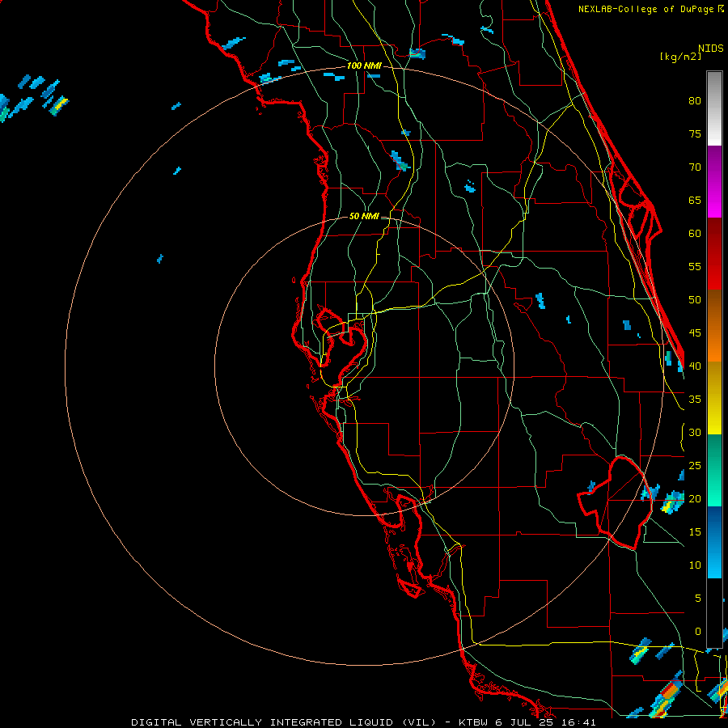Viewport: 728px width, 728px height.
Task: Click the 0 value on the color scale
Action: [698, 632]
